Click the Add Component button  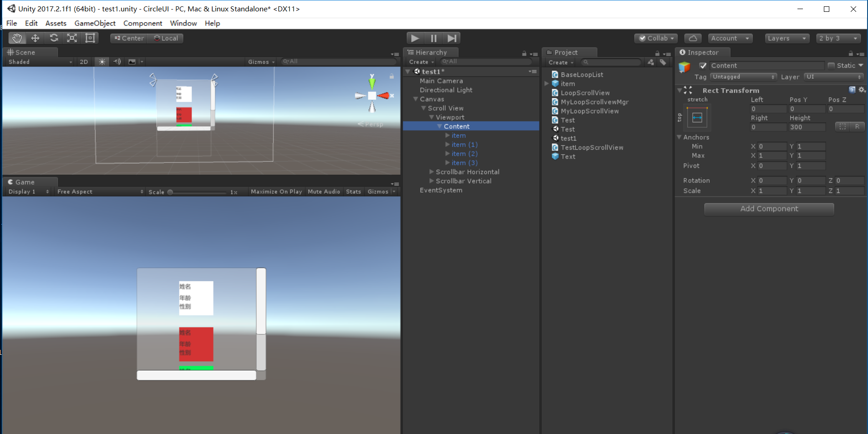pos(769,209)
